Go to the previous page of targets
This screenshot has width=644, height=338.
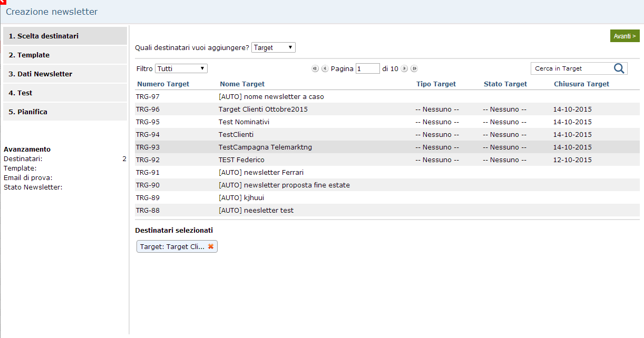[x=325, y=68]
